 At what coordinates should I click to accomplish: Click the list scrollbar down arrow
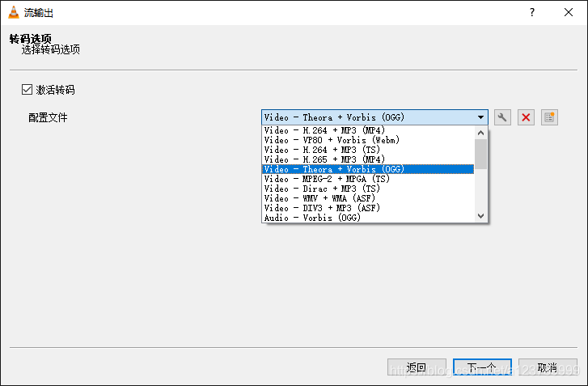pos(480,216)
